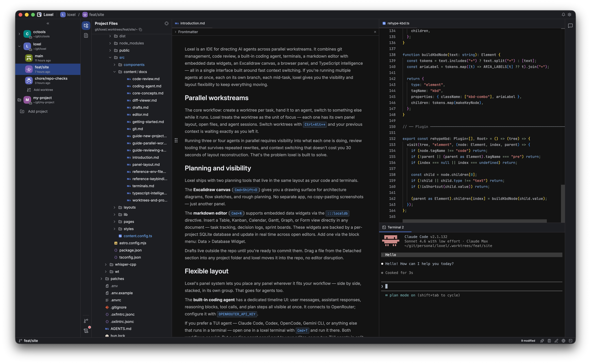Click the my-project avatar icon
This screenshot has height=364, width=591.
27,100
